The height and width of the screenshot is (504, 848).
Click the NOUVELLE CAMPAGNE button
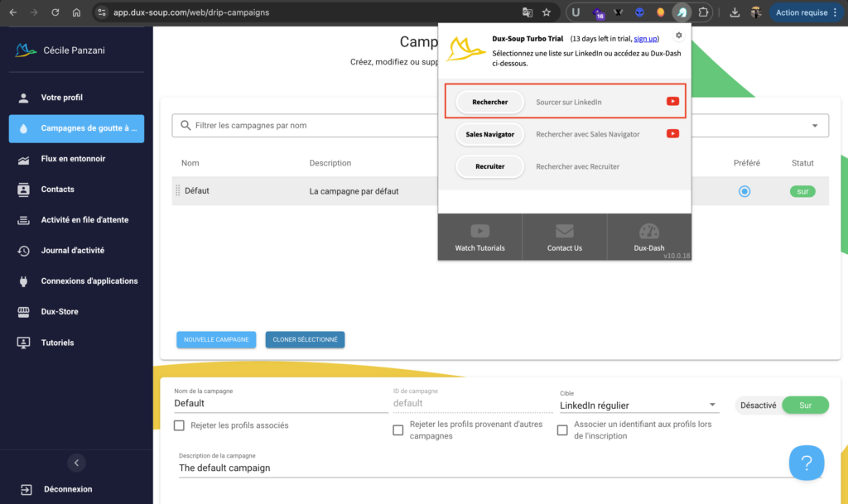[216, 340]
